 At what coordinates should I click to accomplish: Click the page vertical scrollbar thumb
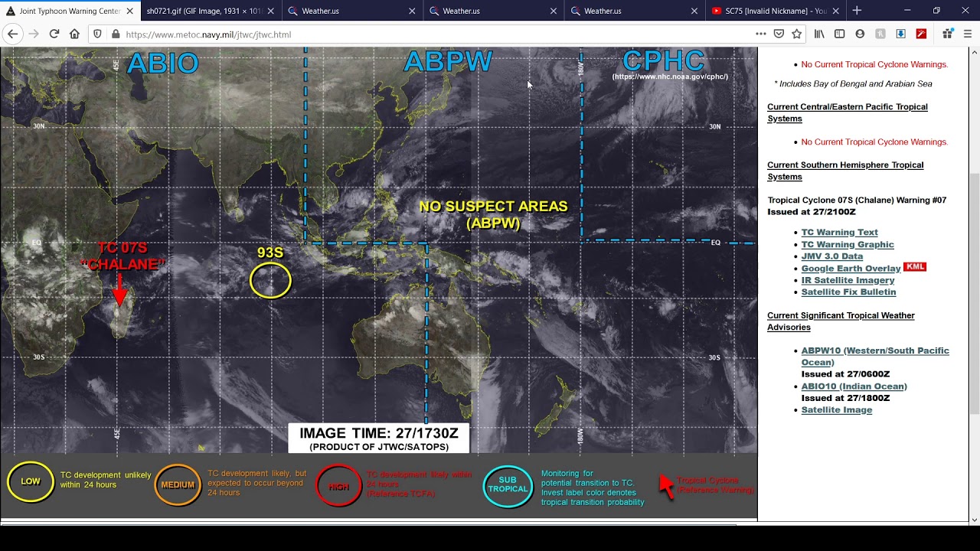click(974, 295)
